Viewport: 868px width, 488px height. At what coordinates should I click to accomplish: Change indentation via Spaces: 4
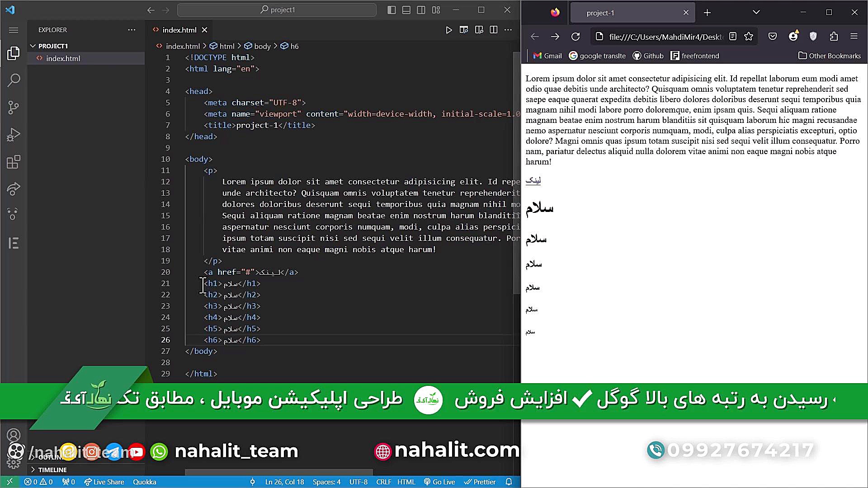point(326,482)
